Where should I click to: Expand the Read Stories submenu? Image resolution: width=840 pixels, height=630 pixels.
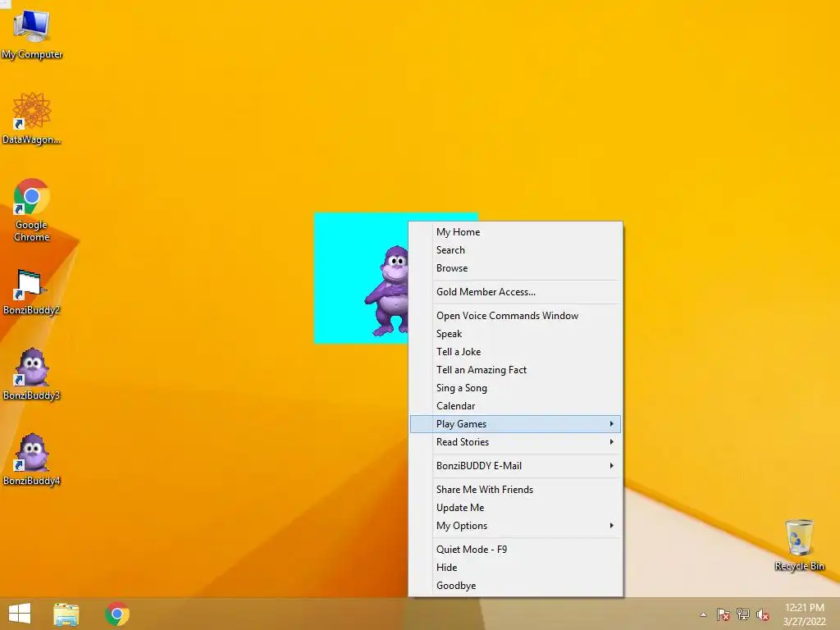tap(515, 442)
